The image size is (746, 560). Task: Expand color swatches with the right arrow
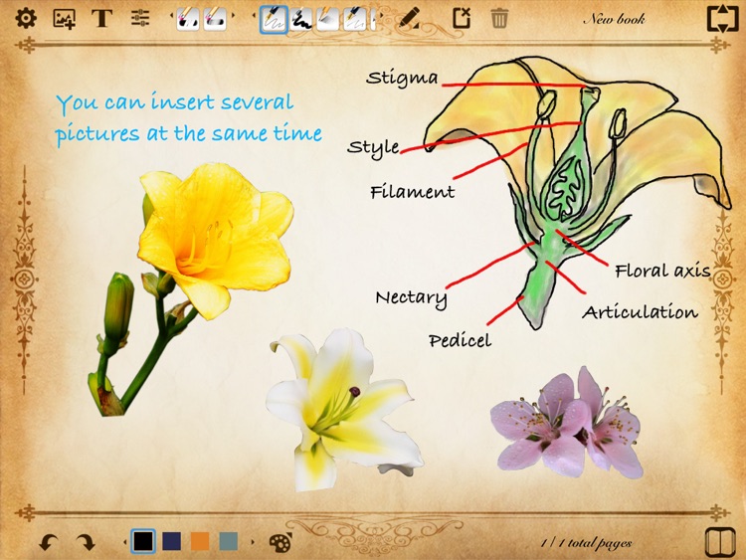[x=253, y=542]
